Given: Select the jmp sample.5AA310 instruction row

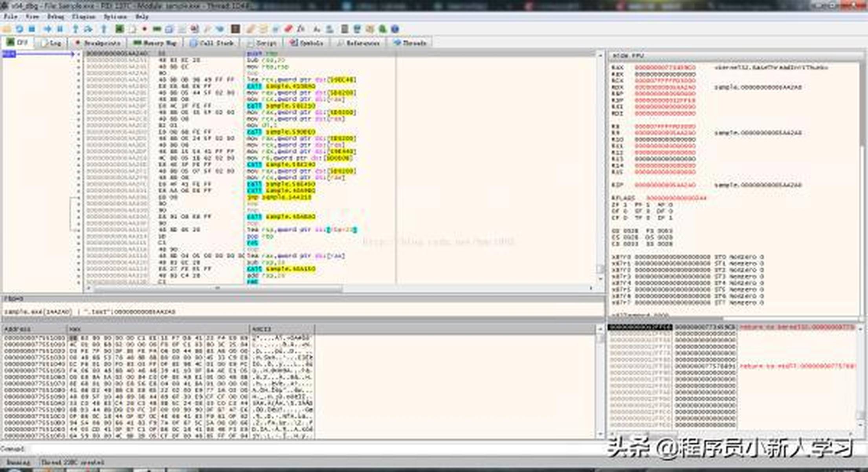Looking at the screenshot, I should (x=279, y=197).
